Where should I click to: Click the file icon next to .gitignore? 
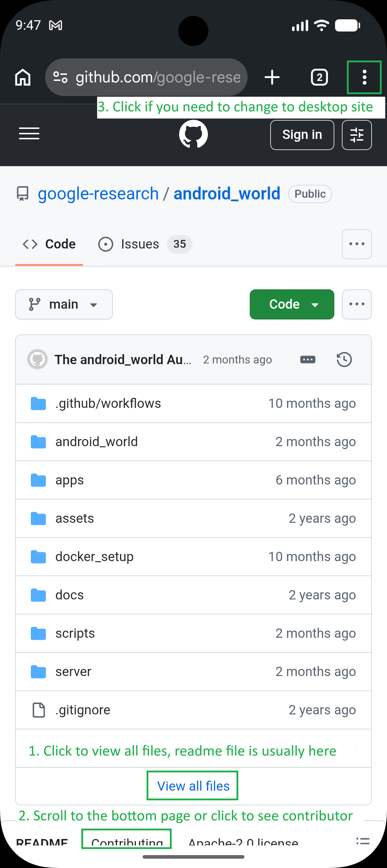coord(38,710)
